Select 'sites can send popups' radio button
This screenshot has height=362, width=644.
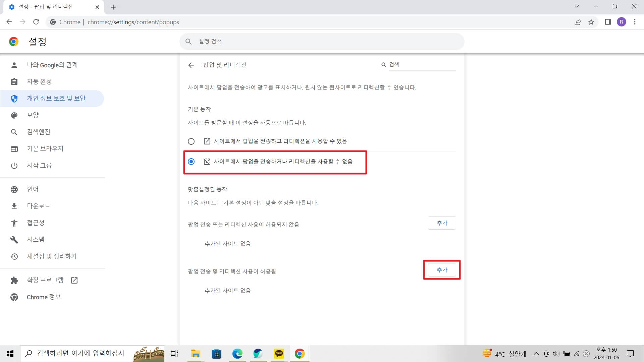pos(191,140)
